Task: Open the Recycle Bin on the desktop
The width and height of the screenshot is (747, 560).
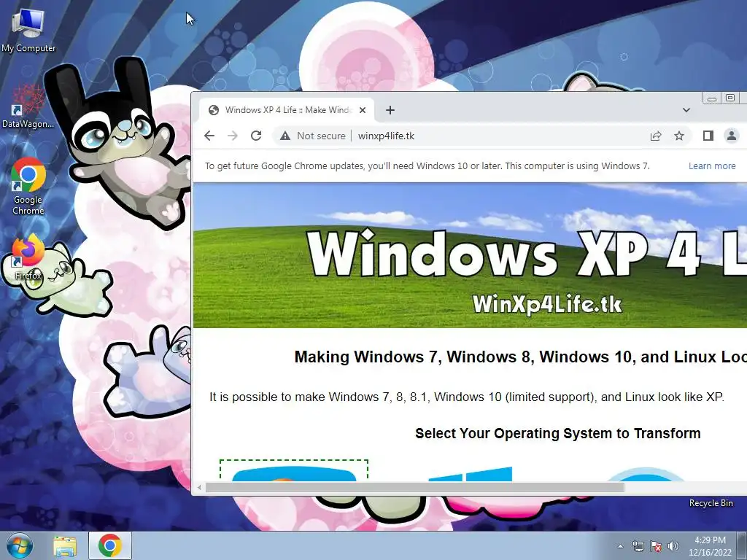Action: tap(711, 503)
